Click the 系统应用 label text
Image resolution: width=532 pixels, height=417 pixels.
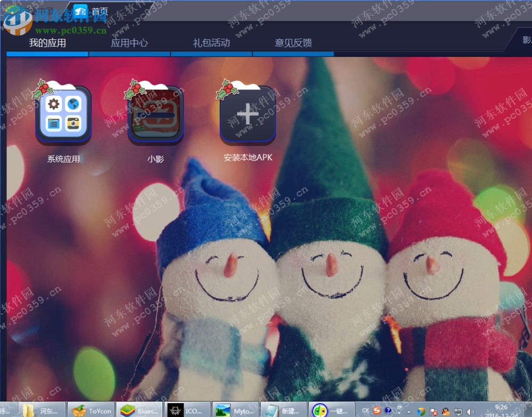[63, 159]
